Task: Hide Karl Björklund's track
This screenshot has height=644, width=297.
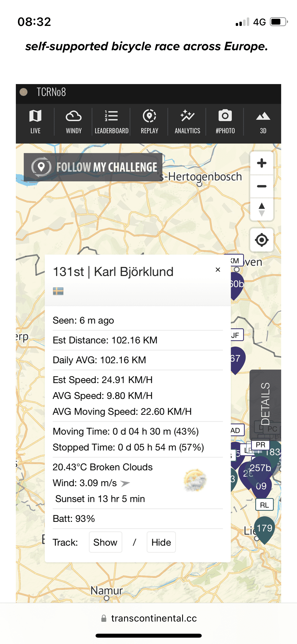Action: [161, 542]
